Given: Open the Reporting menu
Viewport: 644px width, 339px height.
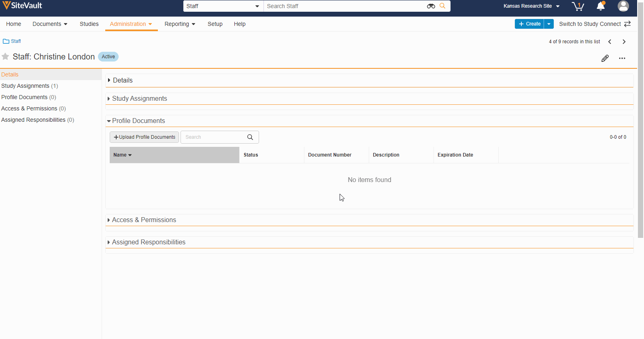Looking at the screenshot, I should (x=180, y=24).
